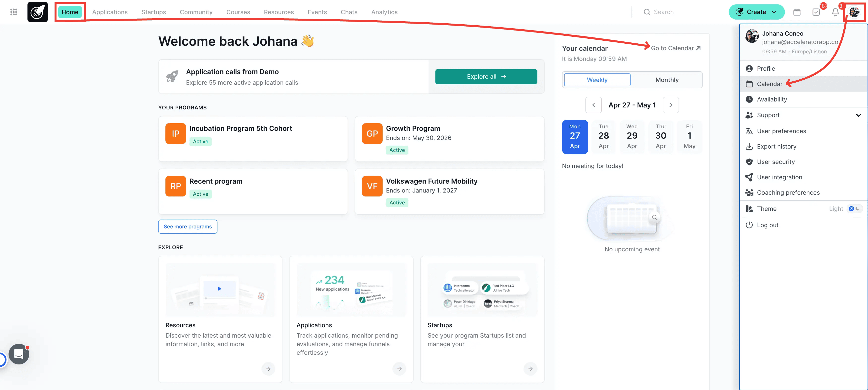Click the Explore all button
Screen dimensions: 868x390
tap(486, 77)
